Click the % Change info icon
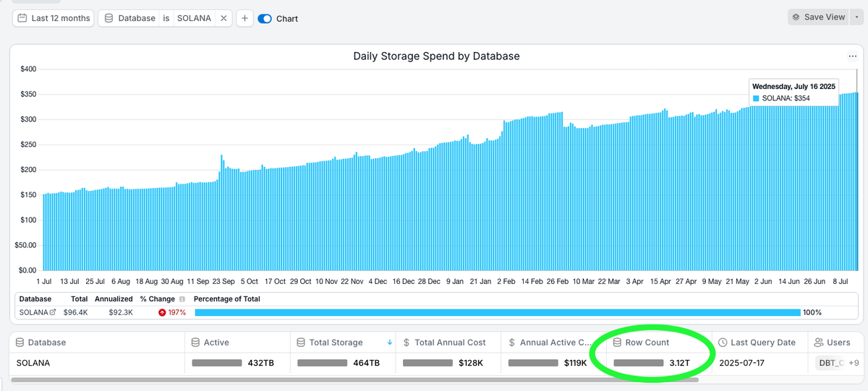This screenshot has height=391, width=868. pos(182,298)
